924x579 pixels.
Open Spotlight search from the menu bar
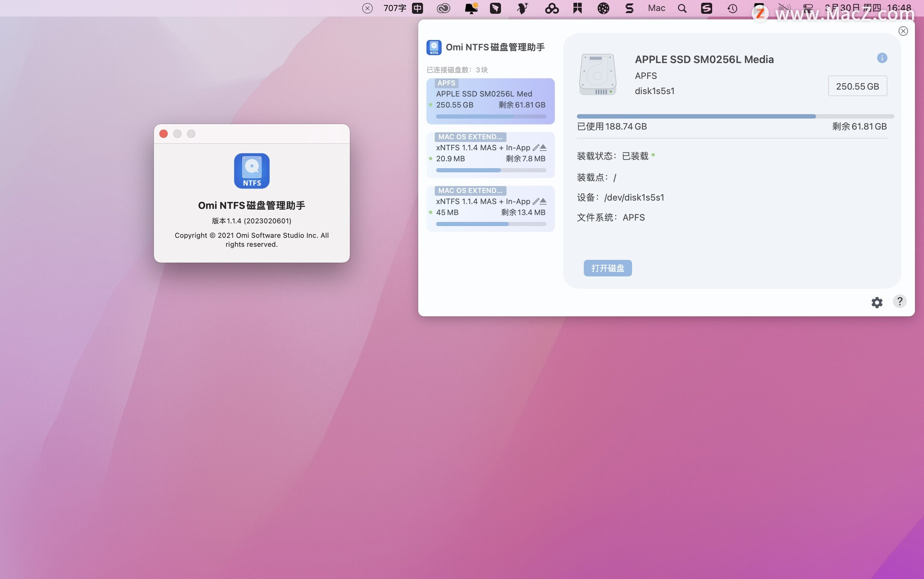click(682, 8)
